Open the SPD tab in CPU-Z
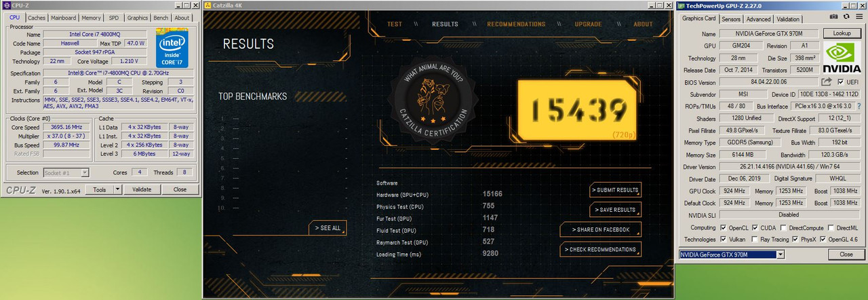The image size is (868, 300). coord(114,18)
